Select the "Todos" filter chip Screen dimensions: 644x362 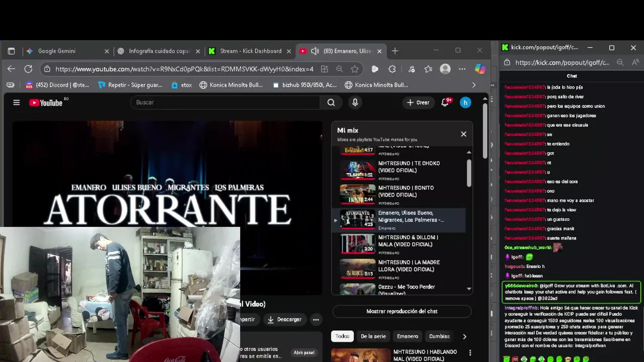pyautogui.click(x=342, y=336)
